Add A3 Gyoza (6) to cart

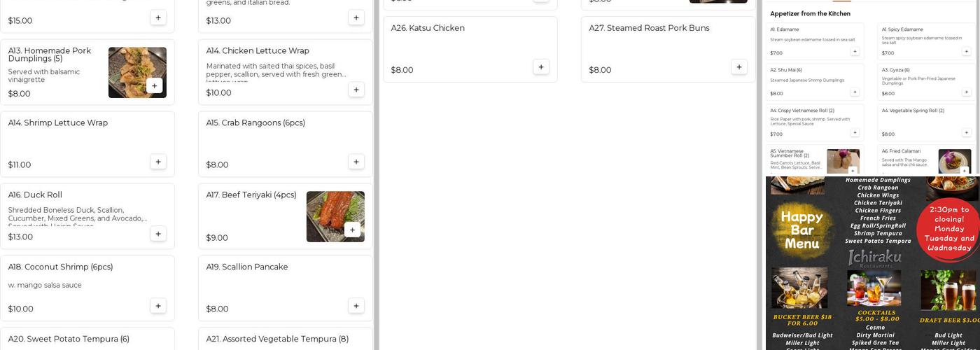pyautogui.click(x=966, y=92)
